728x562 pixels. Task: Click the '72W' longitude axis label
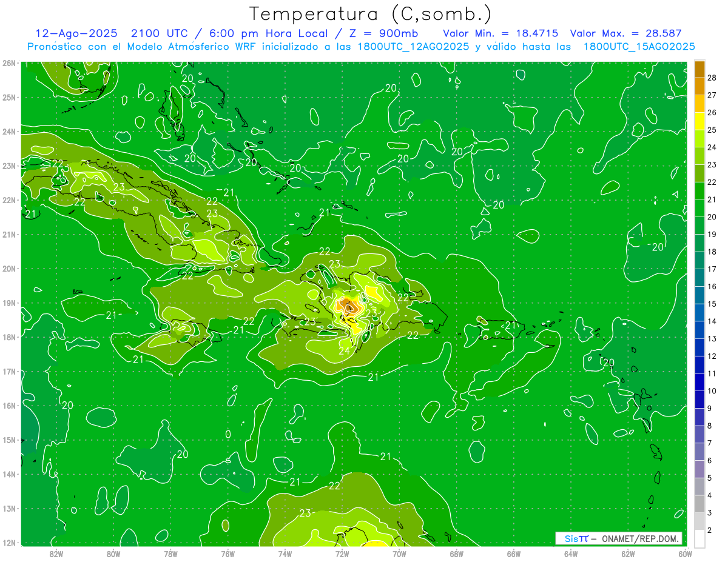coord(342,554)
